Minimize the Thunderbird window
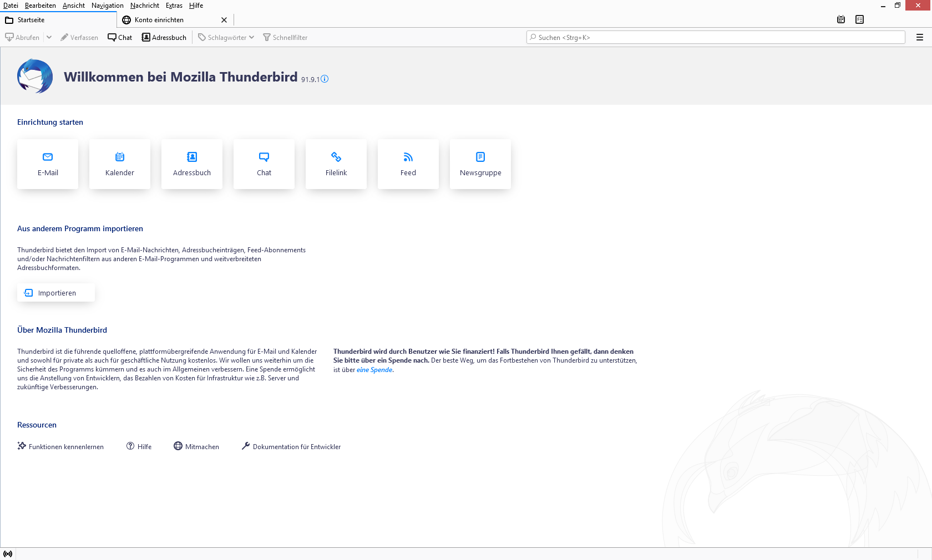The width and height of the screenshot is (932, 560). click(x=883, y=6)
